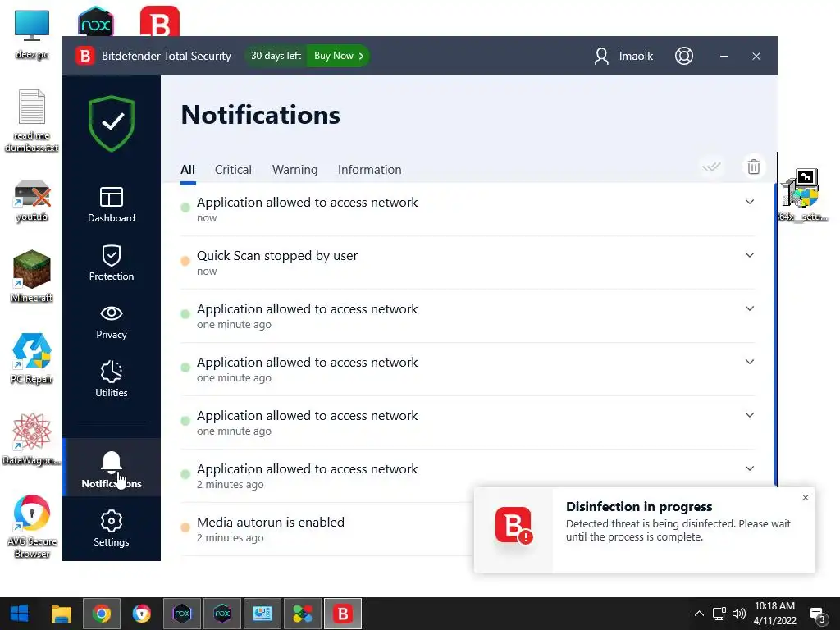Screen dimensions: 840x630
Task: Open AVG Secure Browser in taskbar
Action: click(141, 614)
